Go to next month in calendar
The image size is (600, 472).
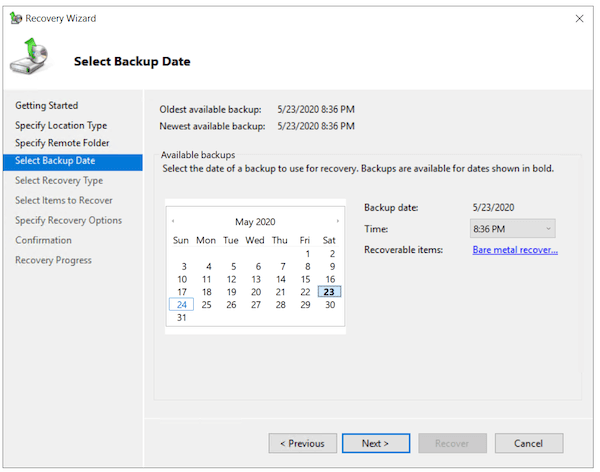click(x=337, y=221)
